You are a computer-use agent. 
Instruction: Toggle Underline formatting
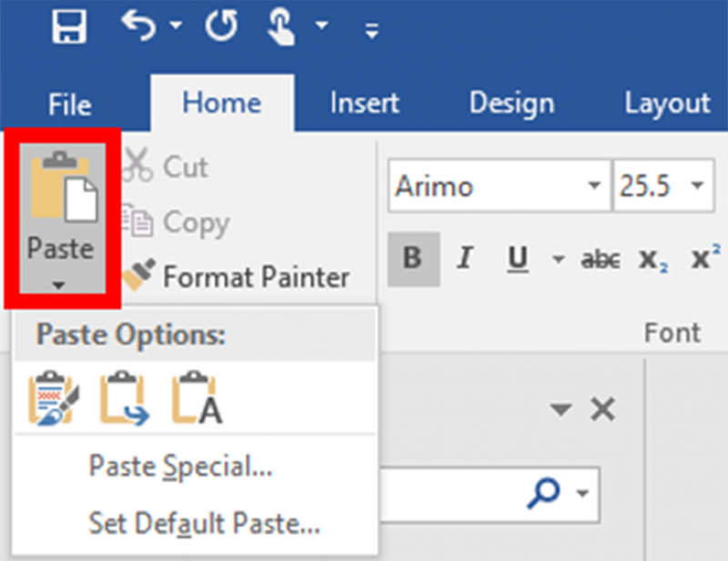519,258
